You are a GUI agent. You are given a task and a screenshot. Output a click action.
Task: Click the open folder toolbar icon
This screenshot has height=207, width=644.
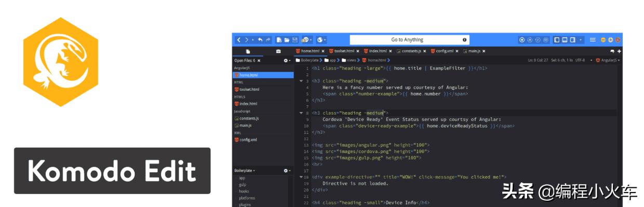point(287,39)
